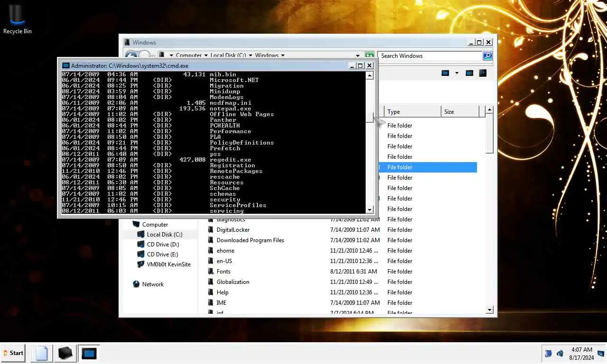Select the IME folder

coord(221,303)
